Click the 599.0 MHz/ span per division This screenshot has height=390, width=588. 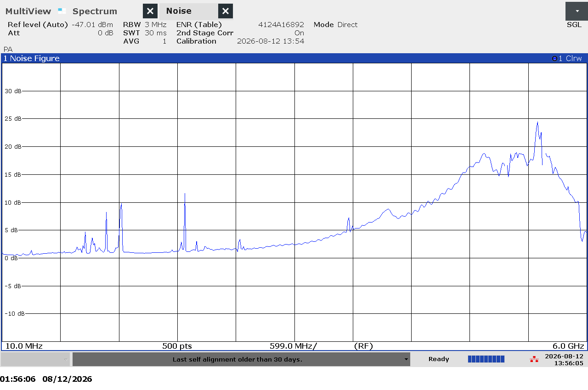(x=293, y=346)
